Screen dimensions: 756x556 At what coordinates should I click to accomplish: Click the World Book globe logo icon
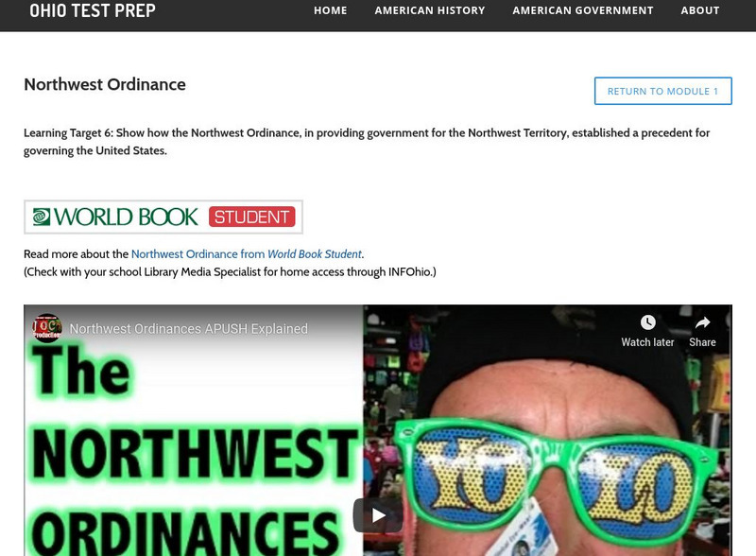pos(42,217)
